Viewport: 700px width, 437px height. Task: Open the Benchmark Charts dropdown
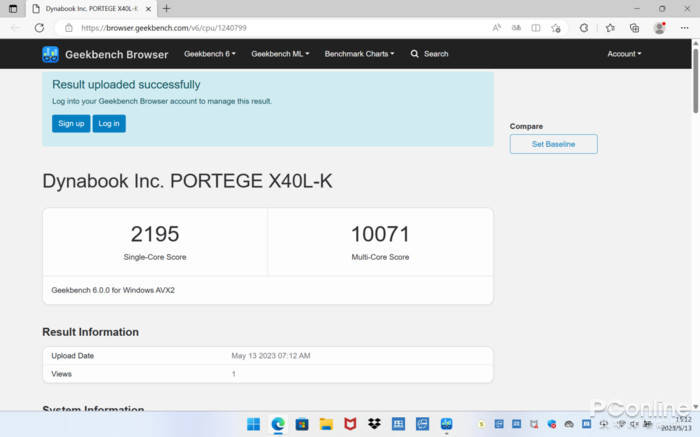point(359,54)
